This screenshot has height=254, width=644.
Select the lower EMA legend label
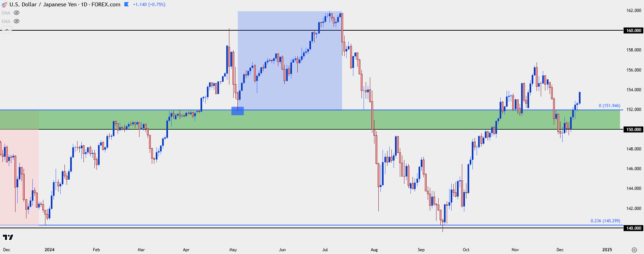tap(6, 21)
